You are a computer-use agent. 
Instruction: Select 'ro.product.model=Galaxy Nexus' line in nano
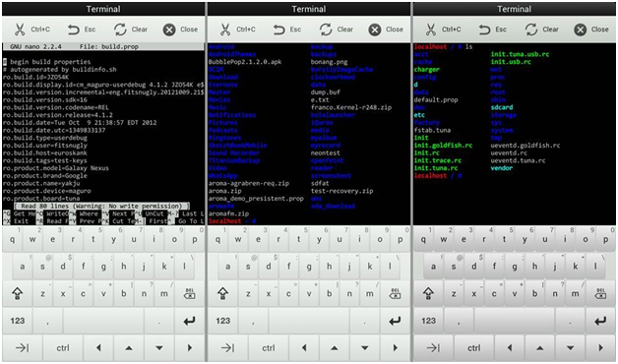point(55,168)
